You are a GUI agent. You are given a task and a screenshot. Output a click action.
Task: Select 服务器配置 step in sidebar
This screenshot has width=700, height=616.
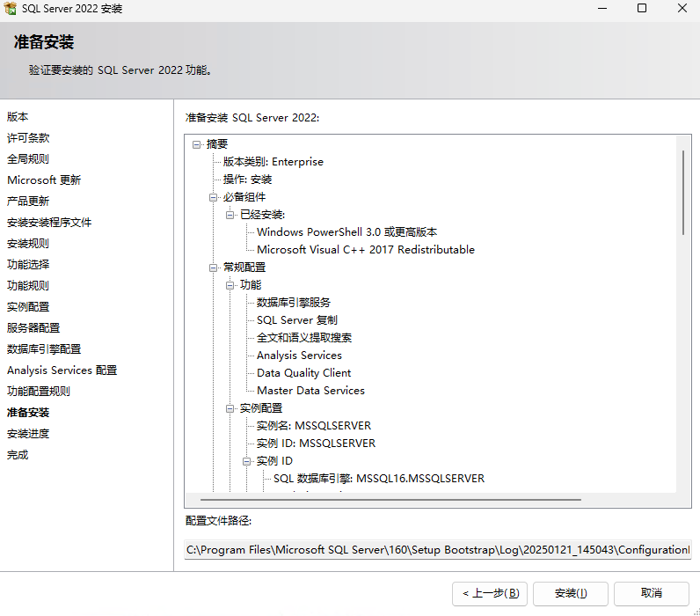click(x=33, y=327)
